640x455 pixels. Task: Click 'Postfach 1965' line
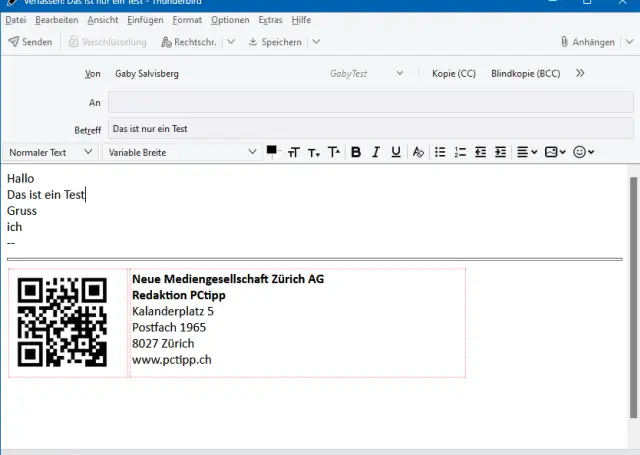[x=169, y=328]
